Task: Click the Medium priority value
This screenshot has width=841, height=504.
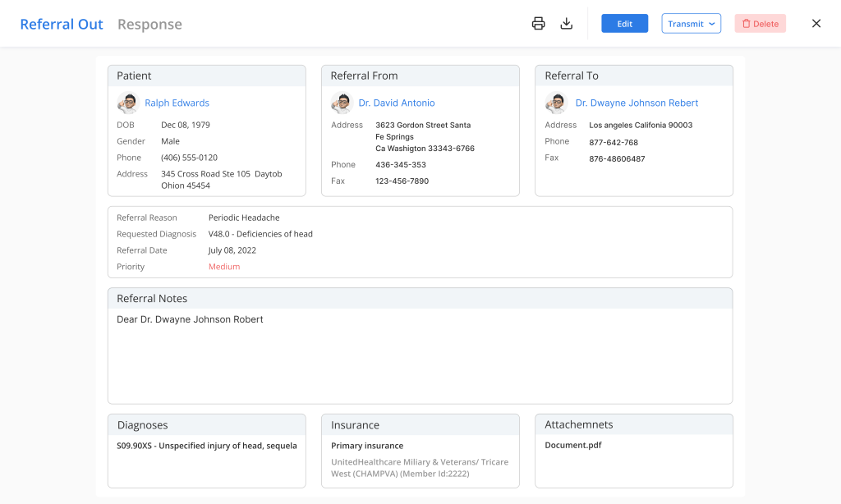Action: click(x=224, y=267)
